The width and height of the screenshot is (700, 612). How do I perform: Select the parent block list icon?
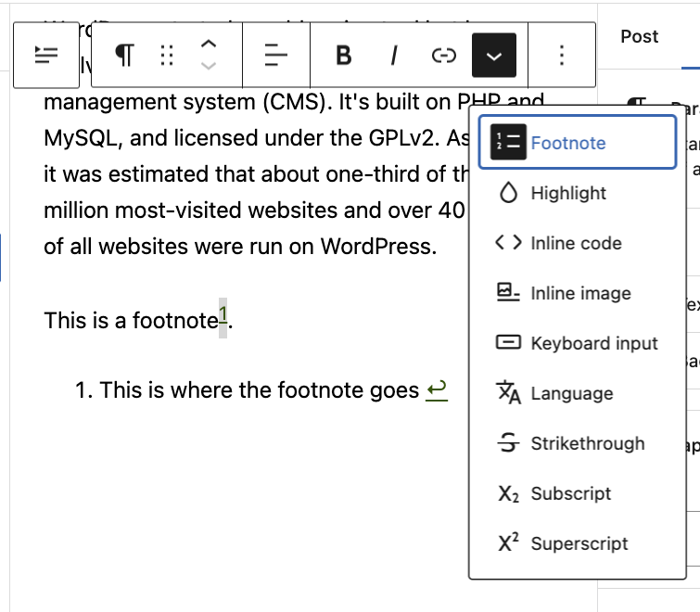[45, 56]
